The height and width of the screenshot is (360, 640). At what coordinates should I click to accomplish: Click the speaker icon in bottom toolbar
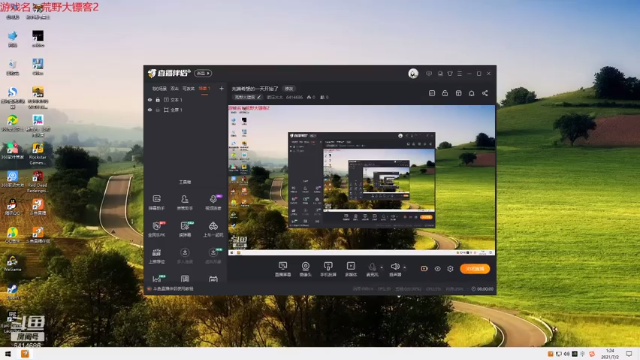click(x=395, y=267)
